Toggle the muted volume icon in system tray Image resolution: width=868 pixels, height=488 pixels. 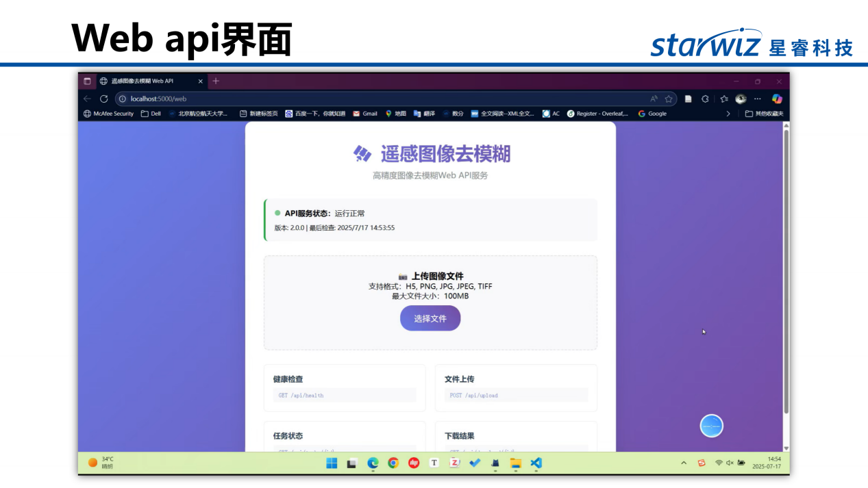coord(730,463)
